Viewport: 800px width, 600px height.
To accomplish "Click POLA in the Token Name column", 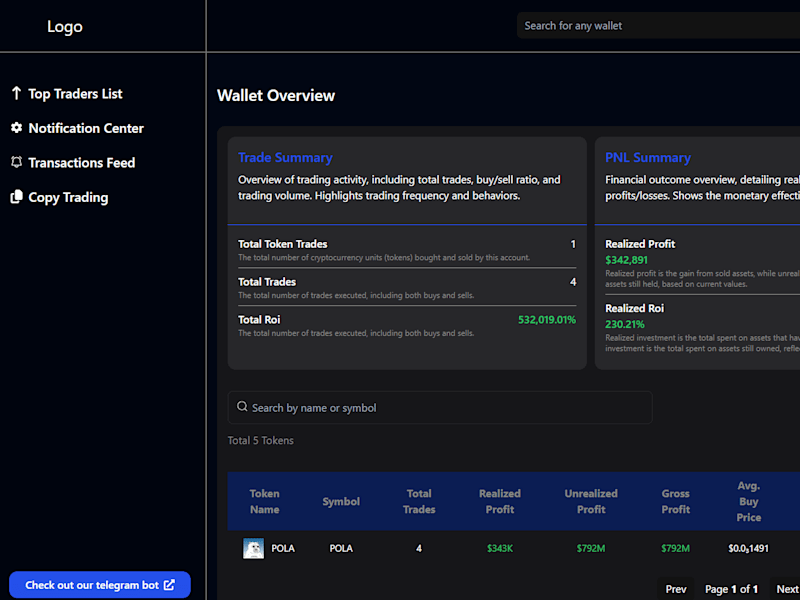I will (x=283, y=548).
